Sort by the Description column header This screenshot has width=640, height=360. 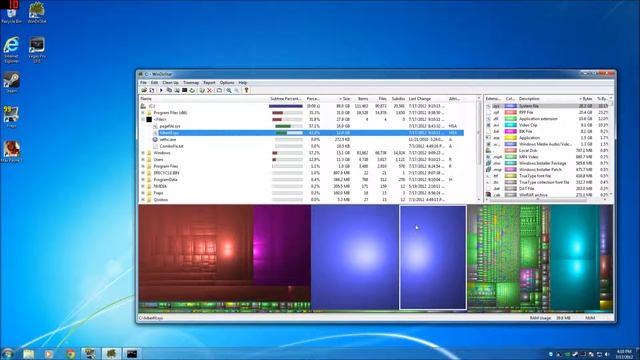tap(545, 99)
